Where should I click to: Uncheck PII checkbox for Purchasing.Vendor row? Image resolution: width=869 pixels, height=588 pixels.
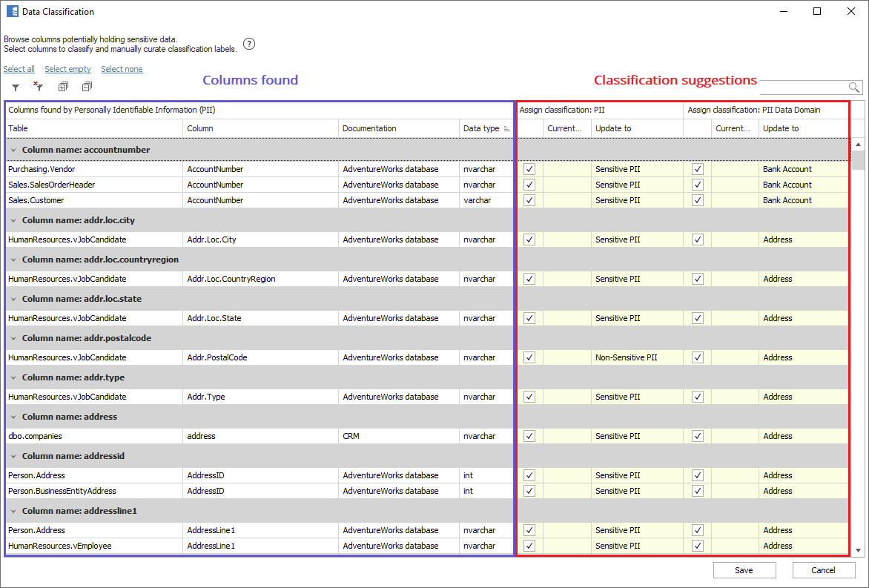click(x=529, y=169)
